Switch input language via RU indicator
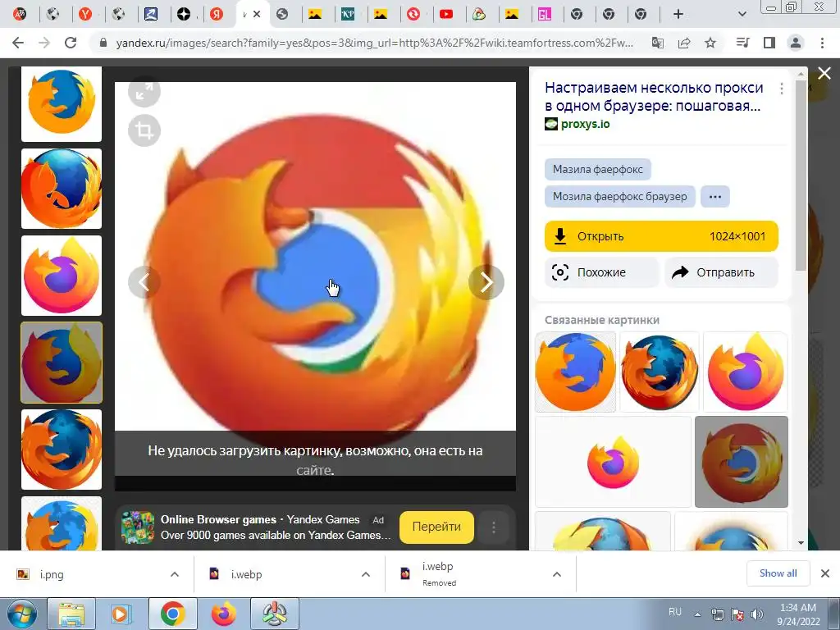The height and width of the screenshot is (630, 840). pyautogui.click(x=675, y=612)
